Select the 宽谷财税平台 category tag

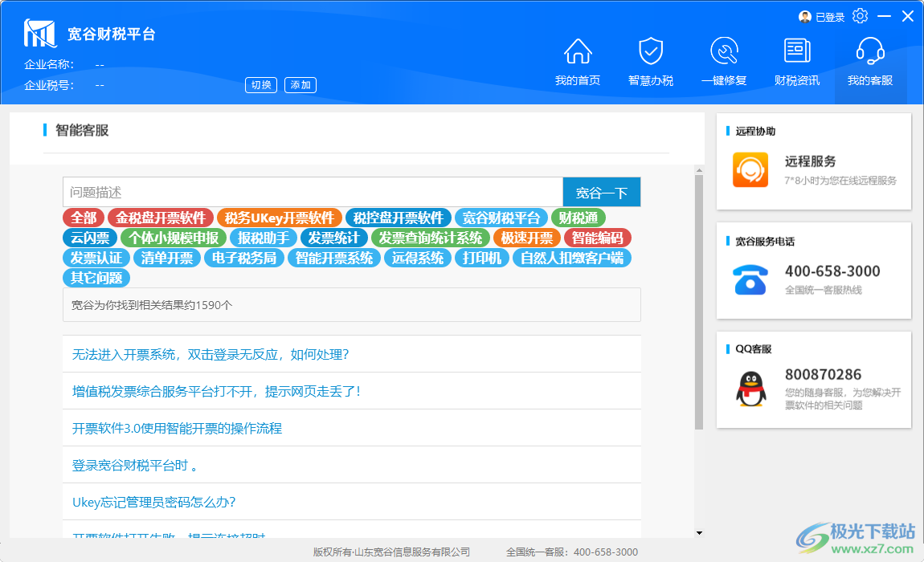[x=501, y=218]
